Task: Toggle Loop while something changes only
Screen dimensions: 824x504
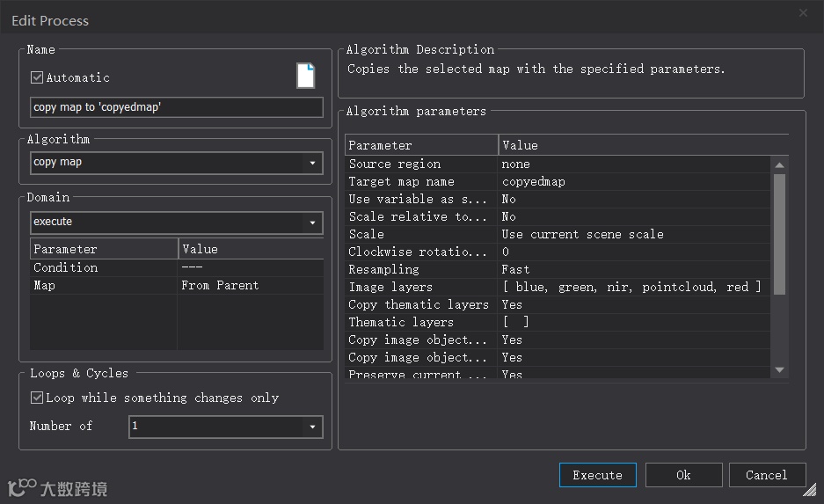Action: [x=37, y=398]
